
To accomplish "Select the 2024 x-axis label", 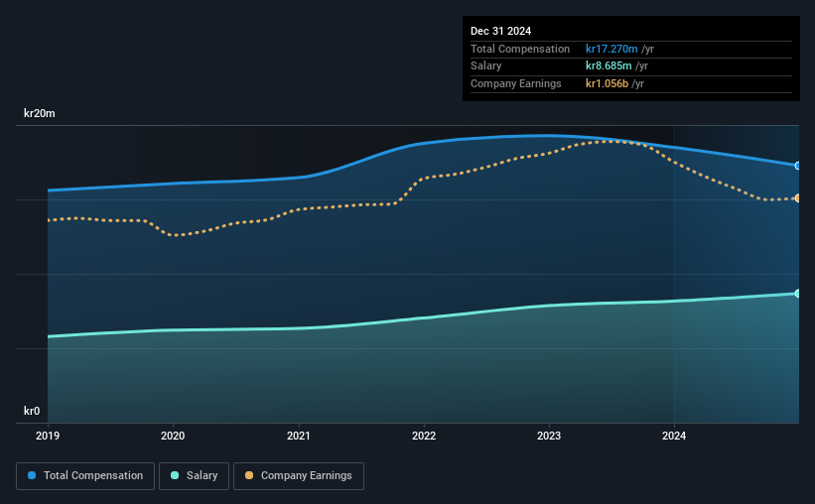I will 674,436.
